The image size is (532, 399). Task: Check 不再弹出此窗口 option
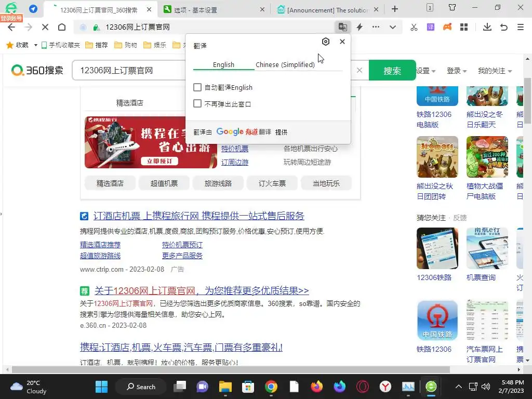point(197,103)
